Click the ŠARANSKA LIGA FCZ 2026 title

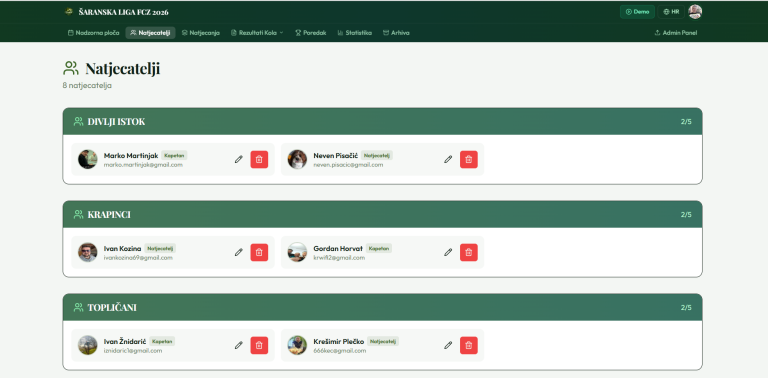click(x=123, y=12)
